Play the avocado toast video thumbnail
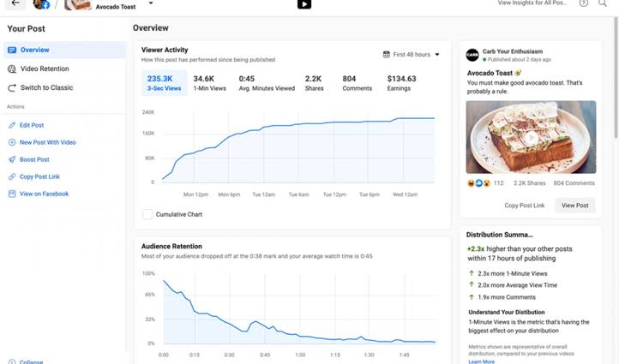 tap(531, 137)
